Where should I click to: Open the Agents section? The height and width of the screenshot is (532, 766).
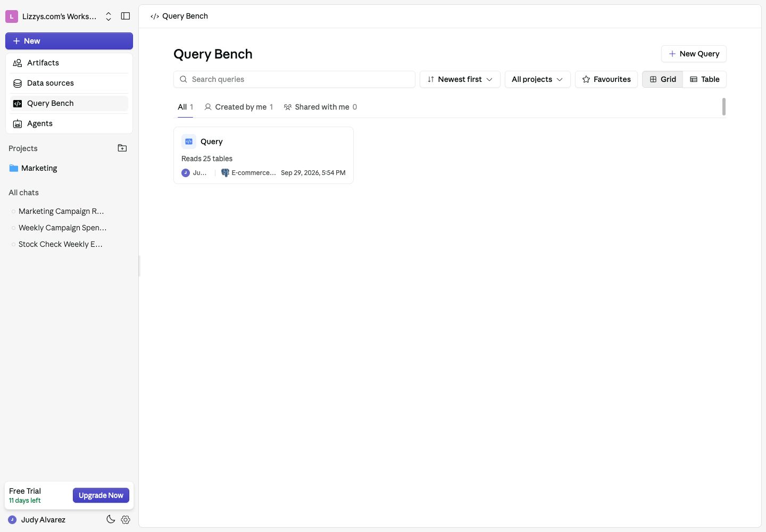tap(69, 123)
